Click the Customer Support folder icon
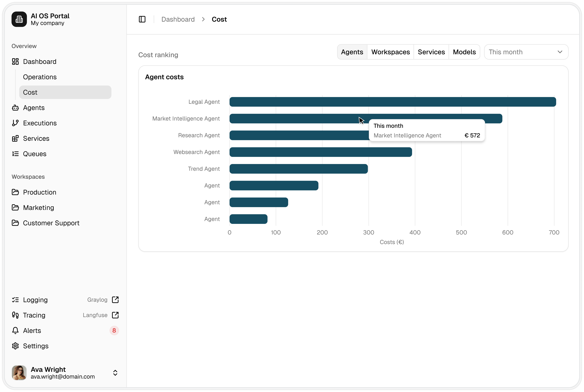 coord(15,223)
